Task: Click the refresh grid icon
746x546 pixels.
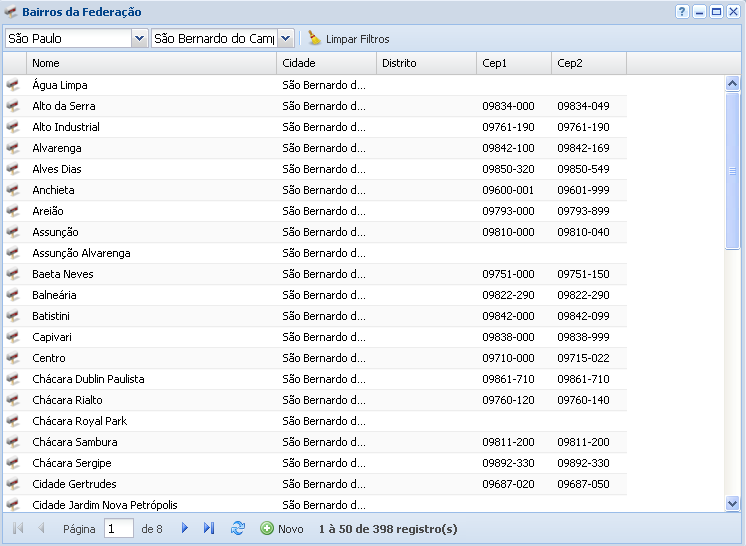Action: [238, 528]
